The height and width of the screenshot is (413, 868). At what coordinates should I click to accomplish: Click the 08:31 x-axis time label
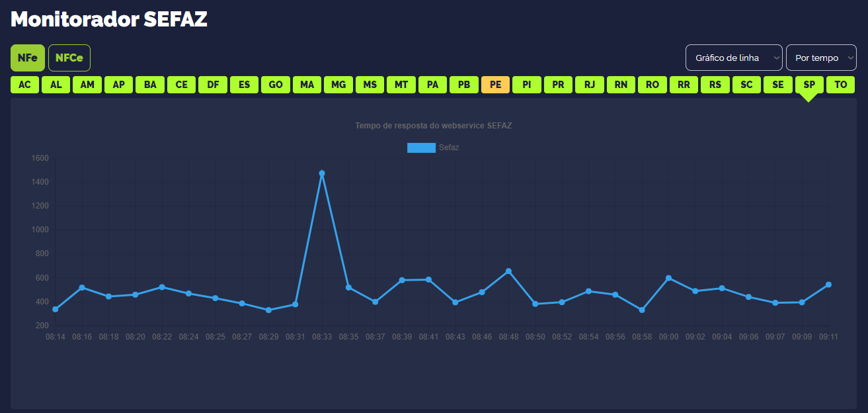click(x=296, y=337)
